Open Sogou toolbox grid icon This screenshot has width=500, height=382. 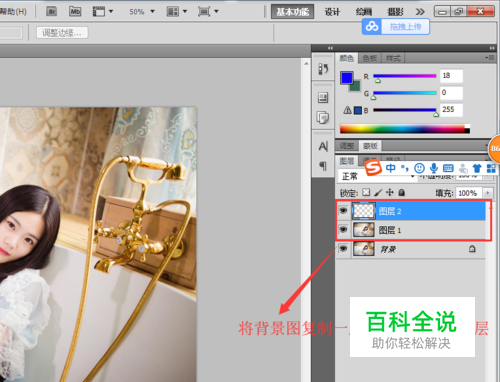(491, 168)
